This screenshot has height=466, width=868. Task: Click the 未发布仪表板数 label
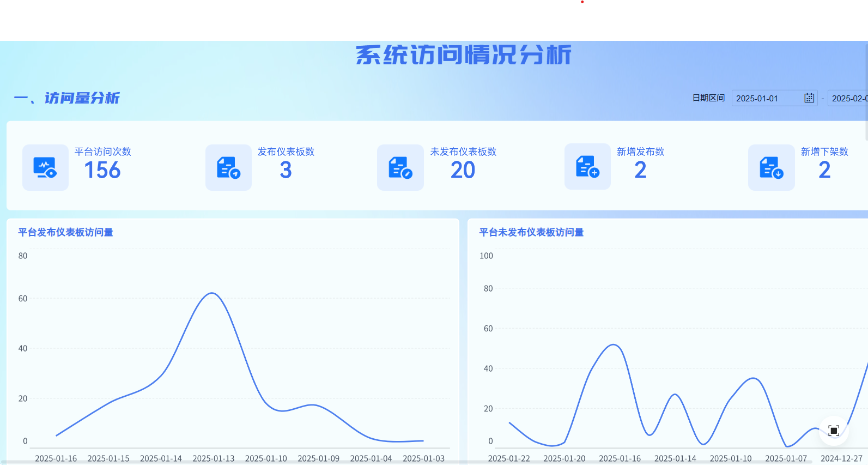[x=464, y=152]
